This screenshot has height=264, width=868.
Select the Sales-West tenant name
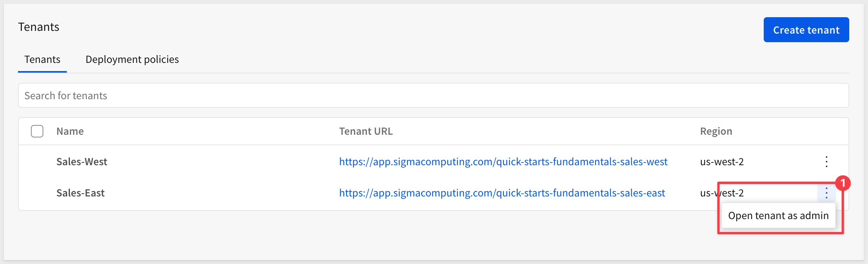82,162
